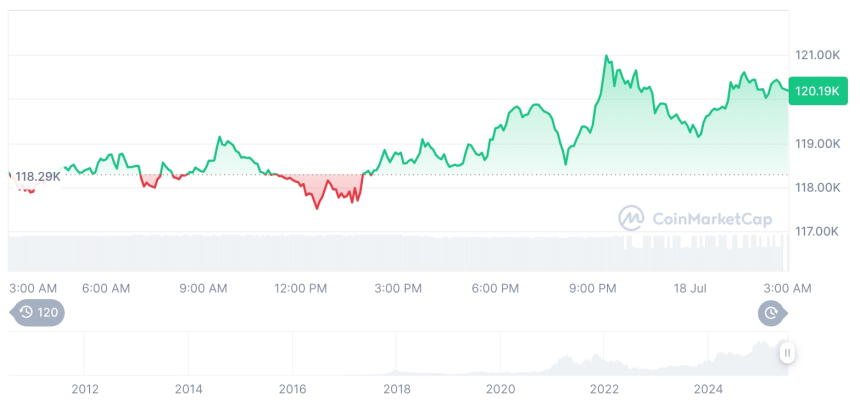Click the 12:00 PM time axis label
This screenshot has height=401, width=860.
(300, 288)
